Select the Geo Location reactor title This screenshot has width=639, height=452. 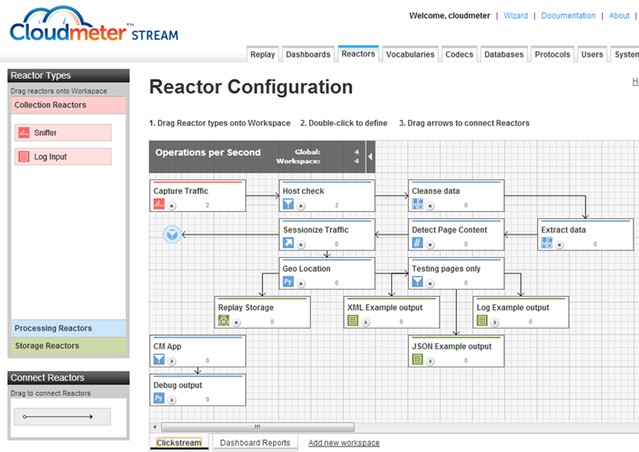pos(306,269)
